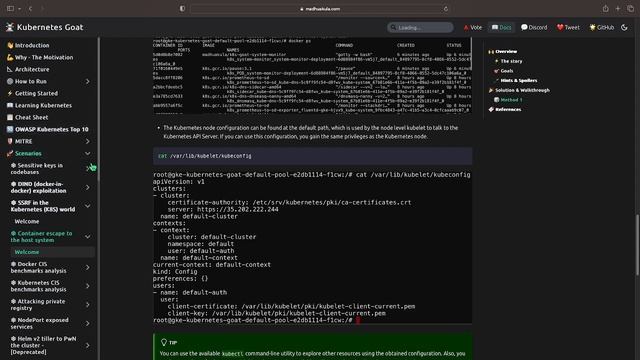The image size is (640, 360).
Task: Expand the How to Run chevron
Action: click(87, 82)
